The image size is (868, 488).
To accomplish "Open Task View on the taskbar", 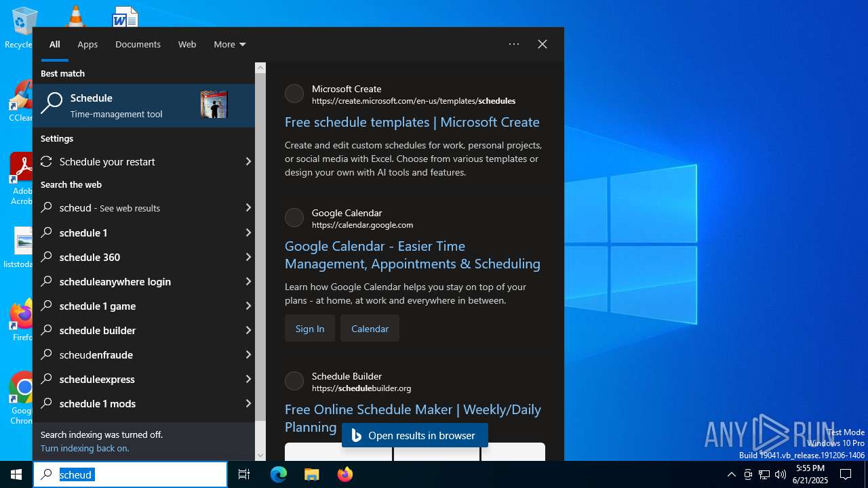I will coord(244,474).
